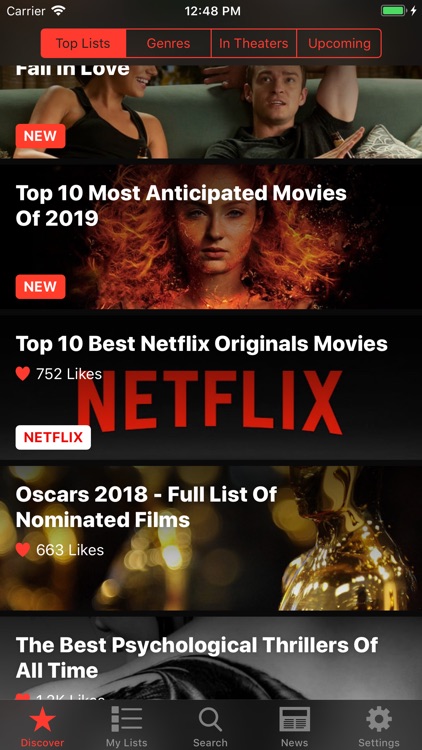
Task: Open the My Lists icon
Action: tap(126, 719)
